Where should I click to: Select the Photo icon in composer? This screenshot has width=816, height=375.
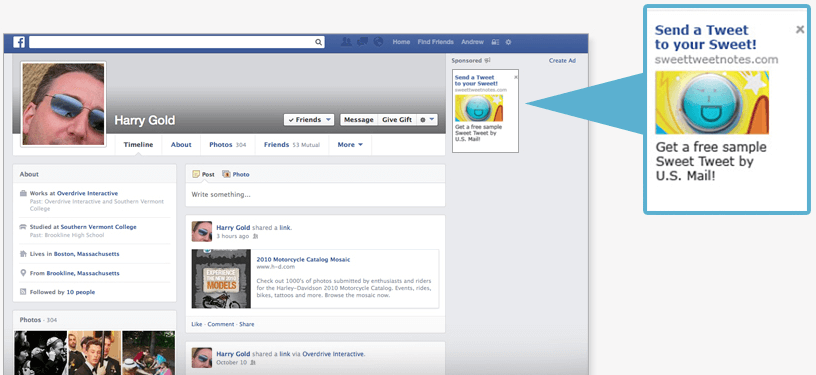(226, 174)
